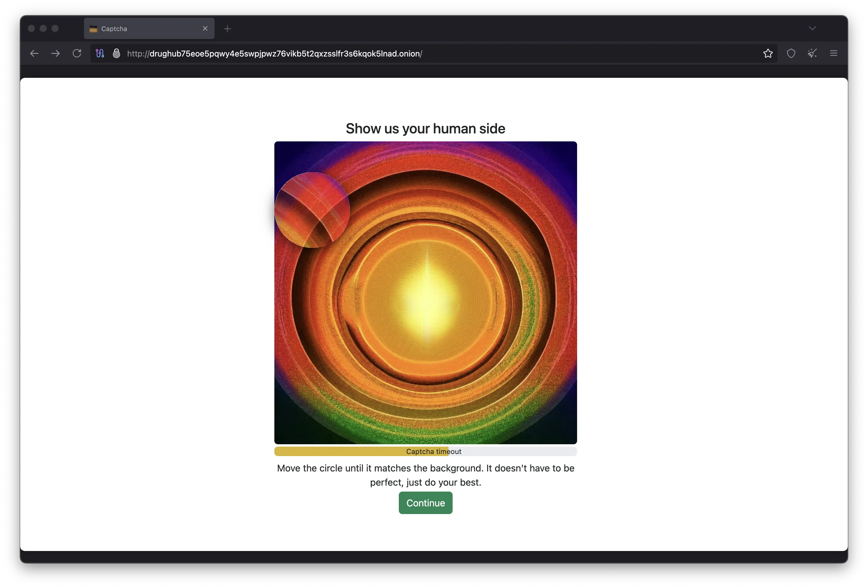
Task: Reload the current captcha page
Action: (77, 53)
